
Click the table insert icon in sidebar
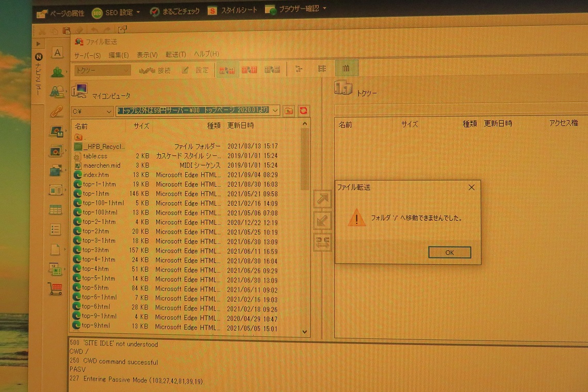55,210
